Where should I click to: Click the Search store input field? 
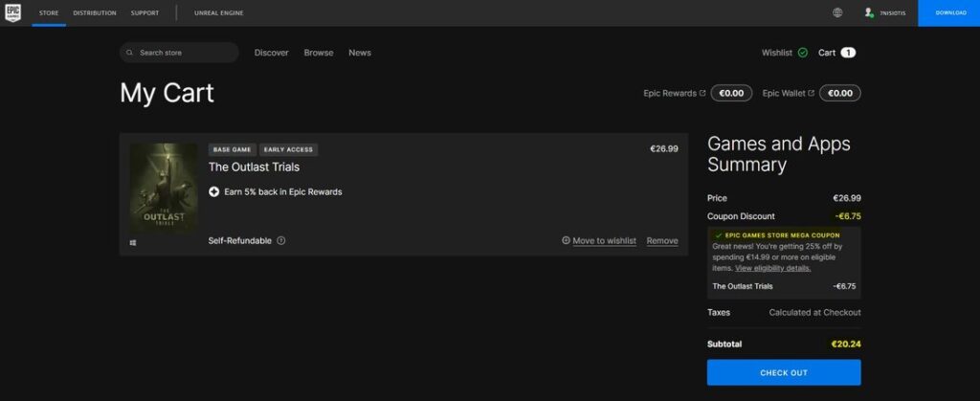click(187, 53)
